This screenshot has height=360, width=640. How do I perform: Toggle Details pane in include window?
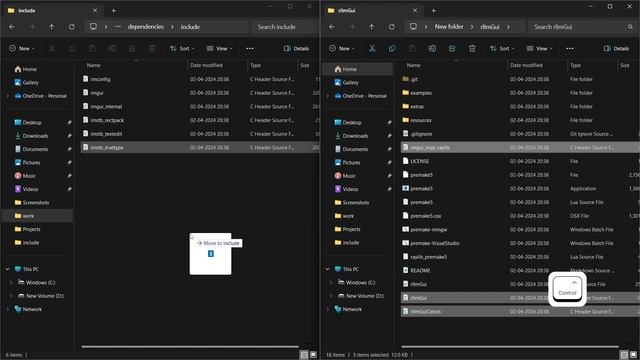[x=296, y=49]
